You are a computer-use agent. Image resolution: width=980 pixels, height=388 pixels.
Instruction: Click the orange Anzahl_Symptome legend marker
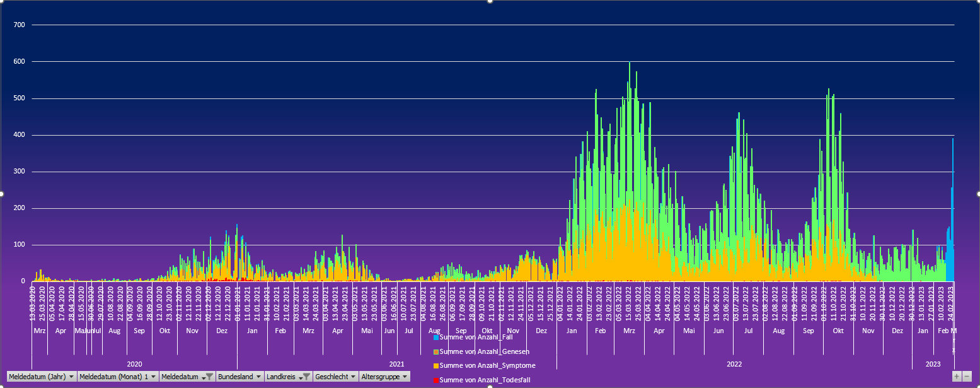[435, 366]
